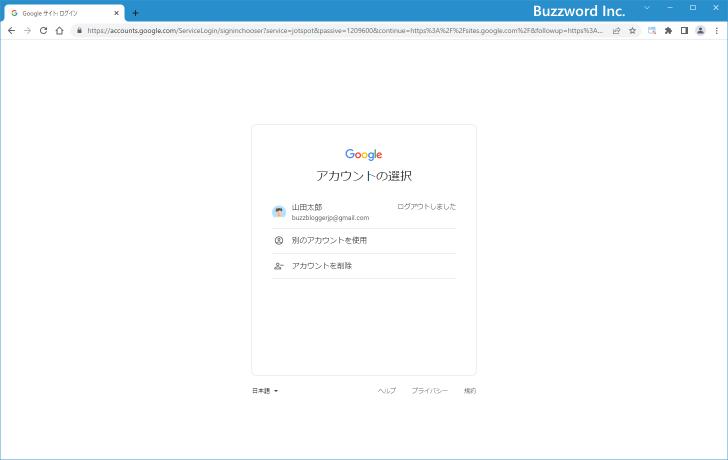Click the remove-person icon beside アカウントを削除
The width and height of the screenshot is (728, 460).
click(279, 266)
